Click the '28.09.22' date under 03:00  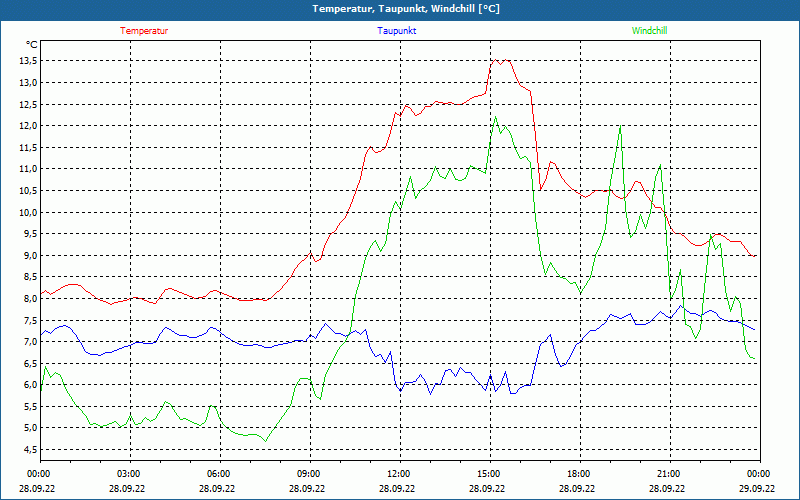[127, 489]
